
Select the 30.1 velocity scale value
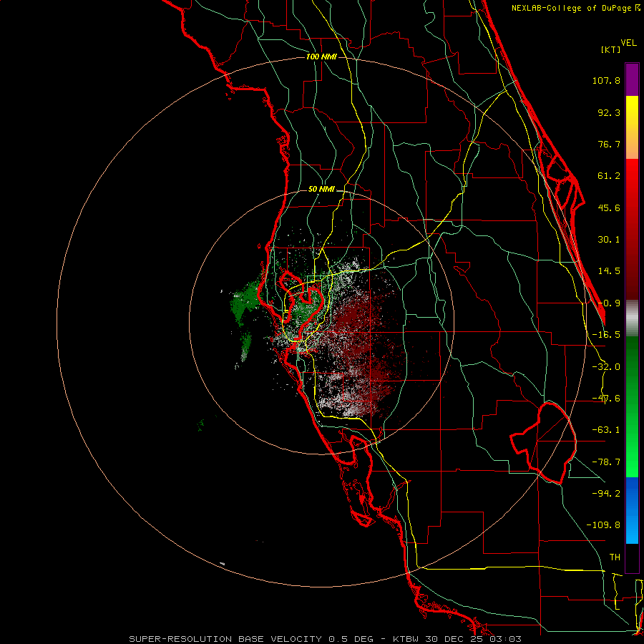point(609,240)
